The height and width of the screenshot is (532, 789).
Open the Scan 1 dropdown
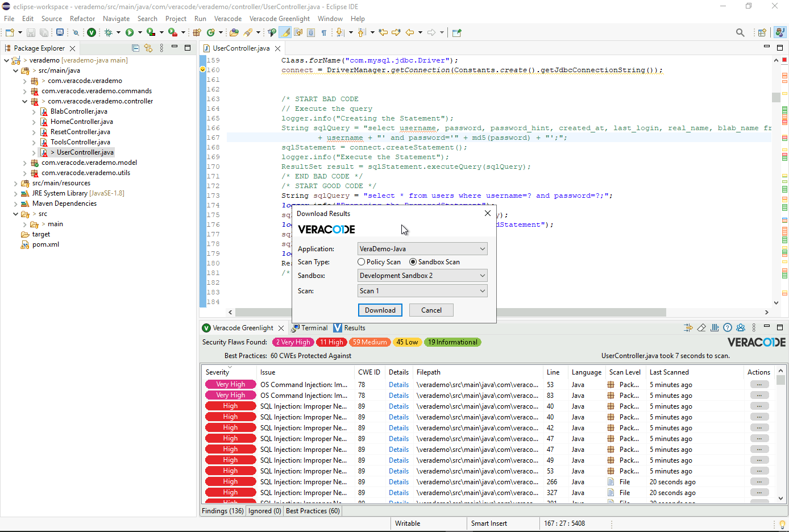coord(422,291)
